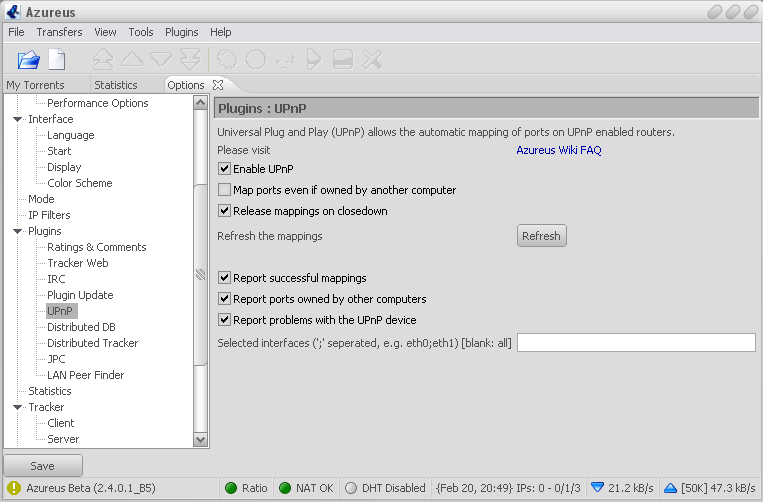This screenshot has height=502, width=763.
Task: Click the gray DHT Disabled indicator
Action: click(x=351, y=488)
